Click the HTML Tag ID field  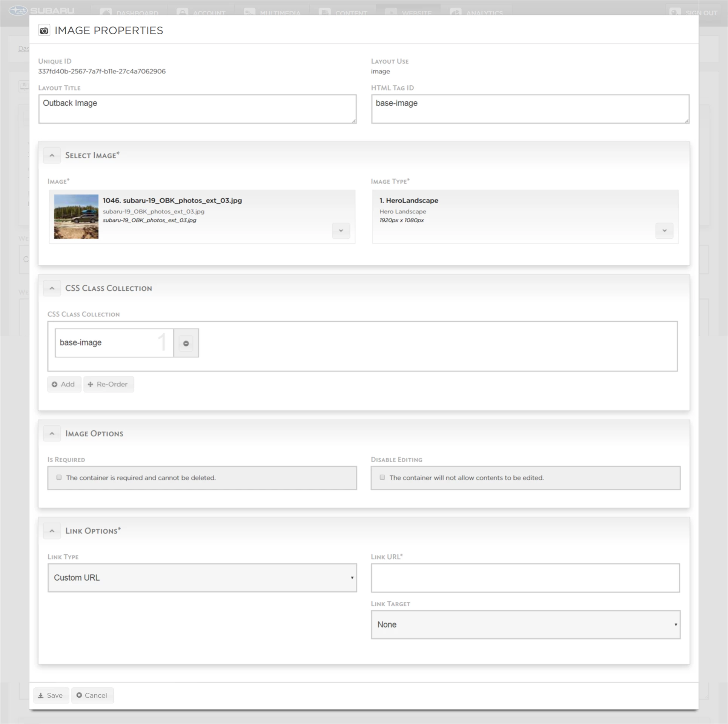click(x=530, y=109)
